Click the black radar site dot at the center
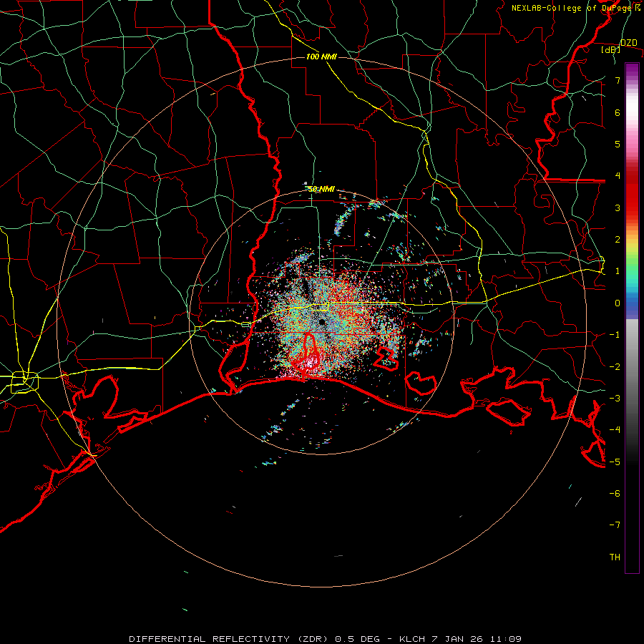Image resolution: width=644 pixels, height=644 pixels. coord(322,322)
